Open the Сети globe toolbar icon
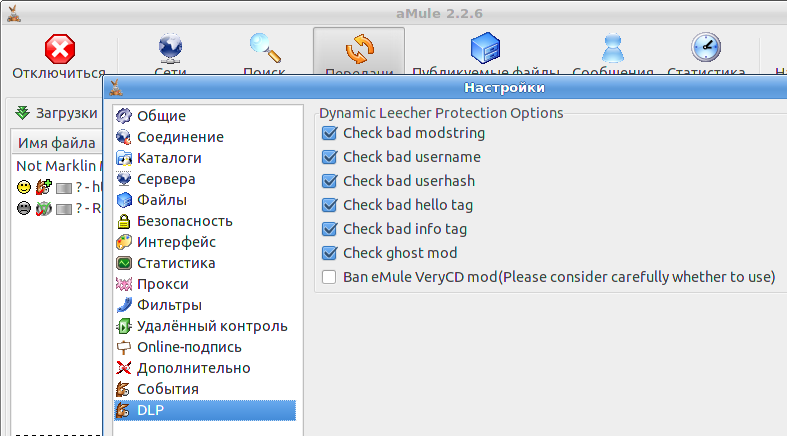787x436 pixels. [x=170, y=48]
